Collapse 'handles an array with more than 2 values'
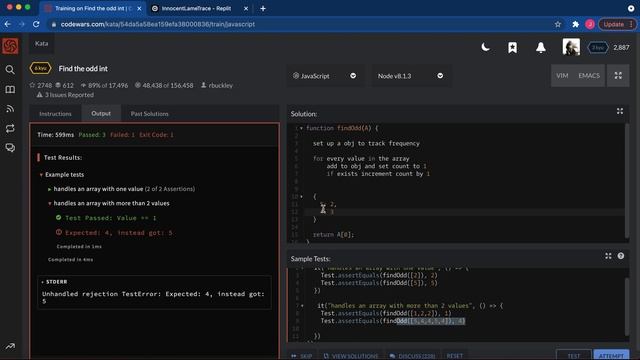 pyautogui.click(x=50, y=203)
